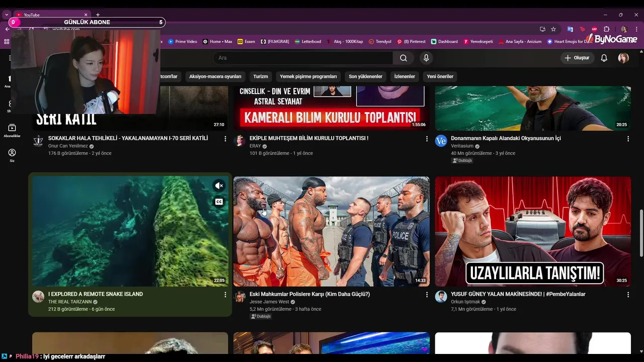Open Onur Can Yenilmez channel avatar
The image size is (644, 362).
(x=38, y=140)
